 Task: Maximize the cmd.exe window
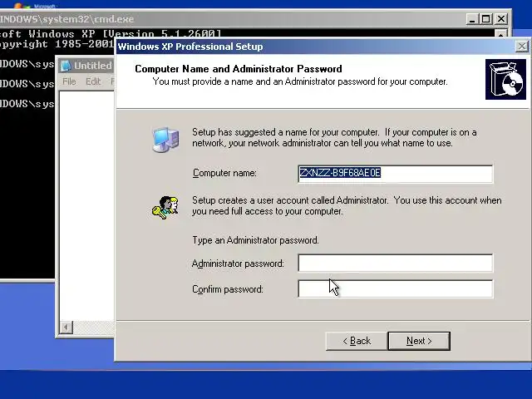485,19
